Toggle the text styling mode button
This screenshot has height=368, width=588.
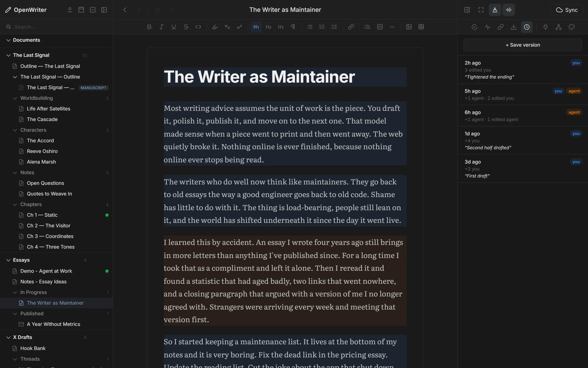[x=495, y=10]
